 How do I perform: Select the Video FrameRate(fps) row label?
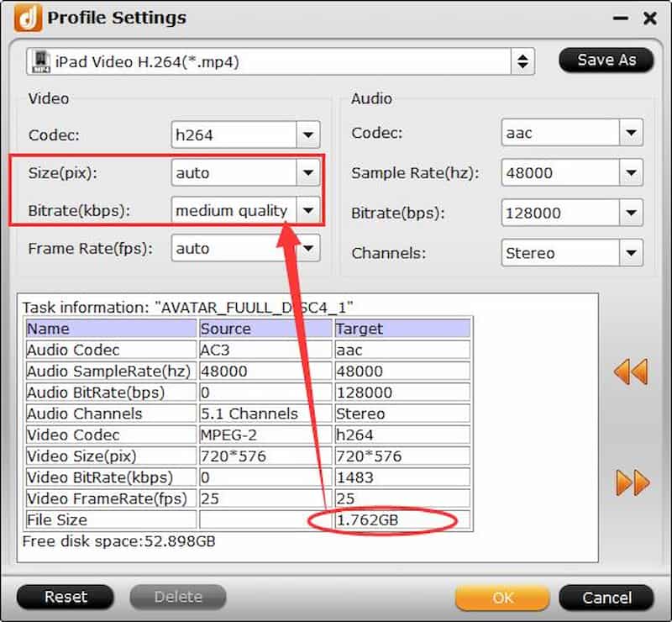tap(111, 498)
